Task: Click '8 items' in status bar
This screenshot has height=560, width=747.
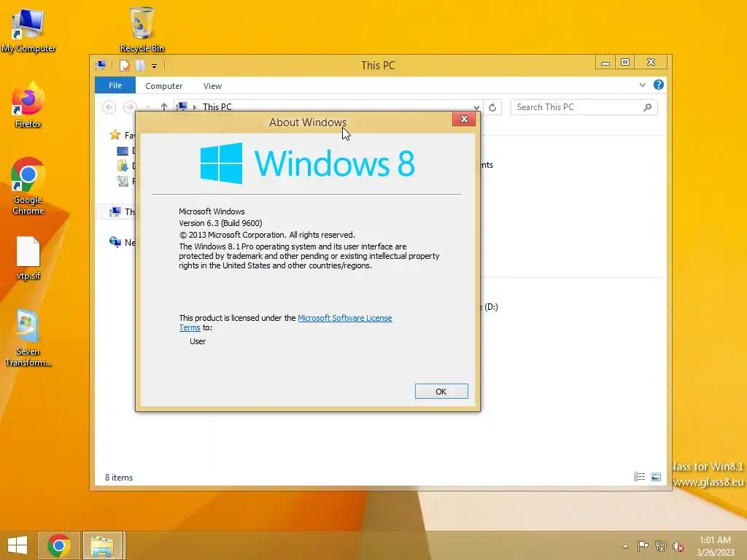Action: pos(119,477)
